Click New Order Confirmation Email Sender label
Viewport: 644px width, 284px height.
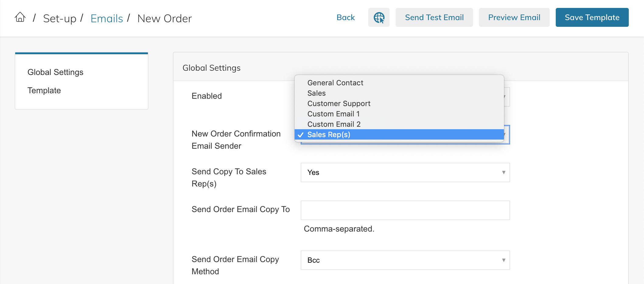coord(236,140)
